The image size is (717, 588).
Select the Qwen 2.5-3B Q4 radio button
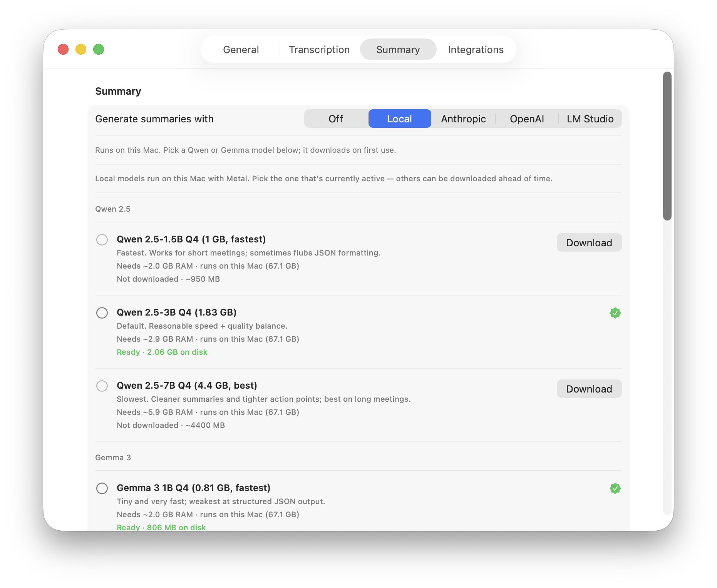point(102,313)
